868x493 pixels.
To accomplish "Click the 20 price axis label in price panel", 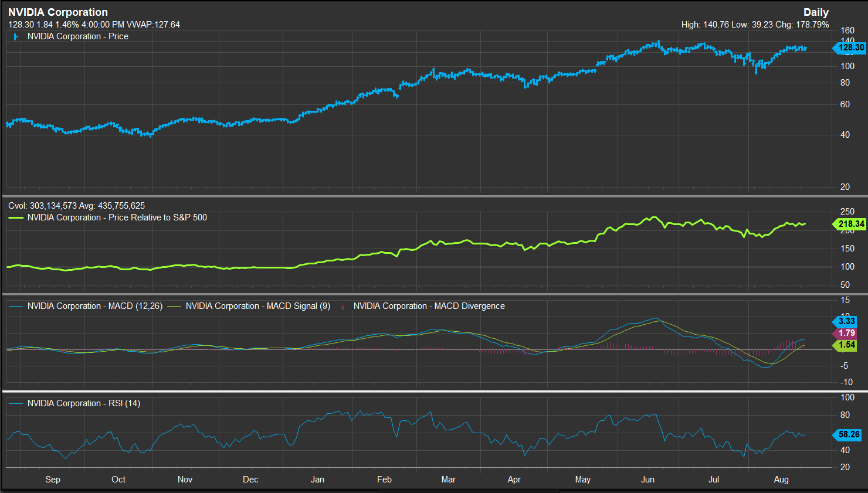I will pyautogui.click(x=845, y=187).
